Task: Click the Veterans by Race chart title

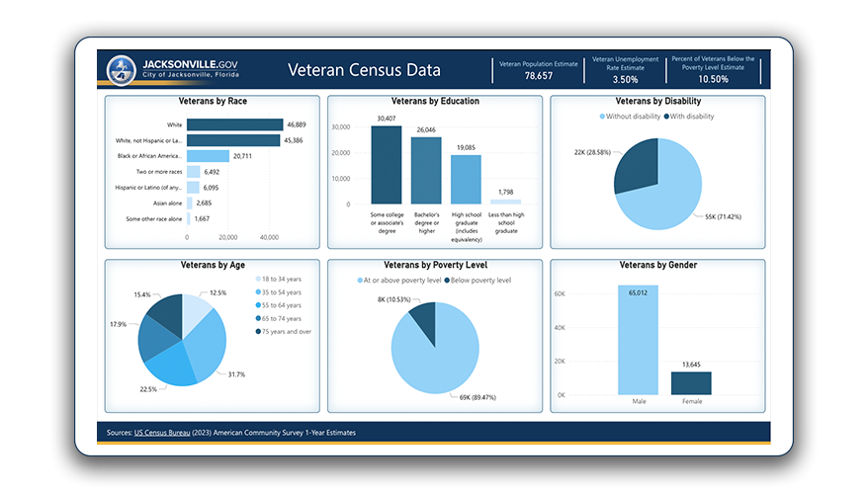Action: coord(213,101)
